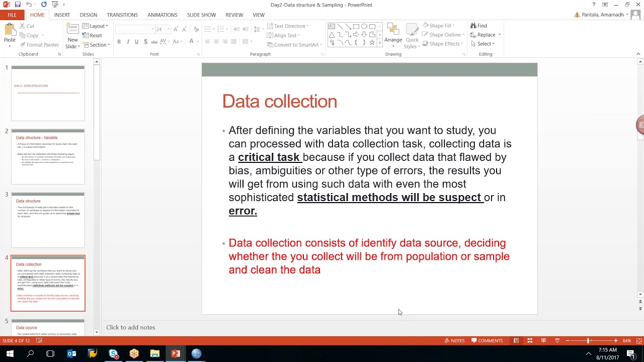Select the oval shape in shapes gallery
644x362 pixels.
coord(364,26)
